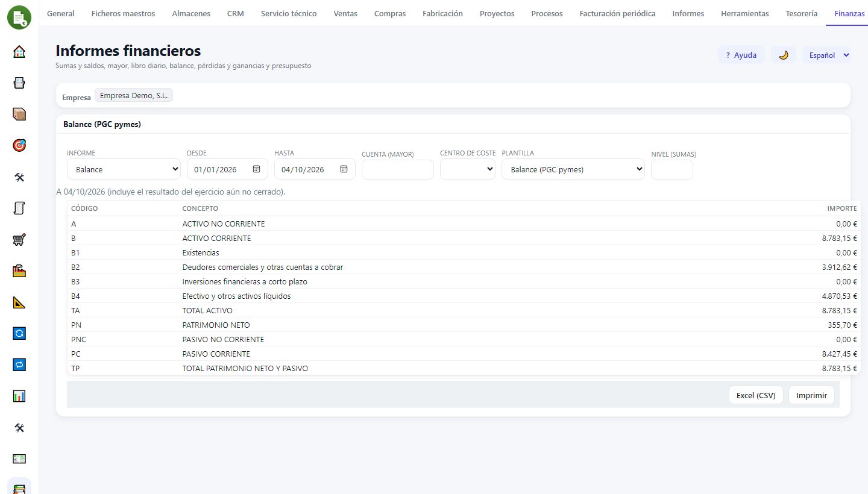
Task: Open the bar chart Informes sidebar icon
Action: (19, 396)
